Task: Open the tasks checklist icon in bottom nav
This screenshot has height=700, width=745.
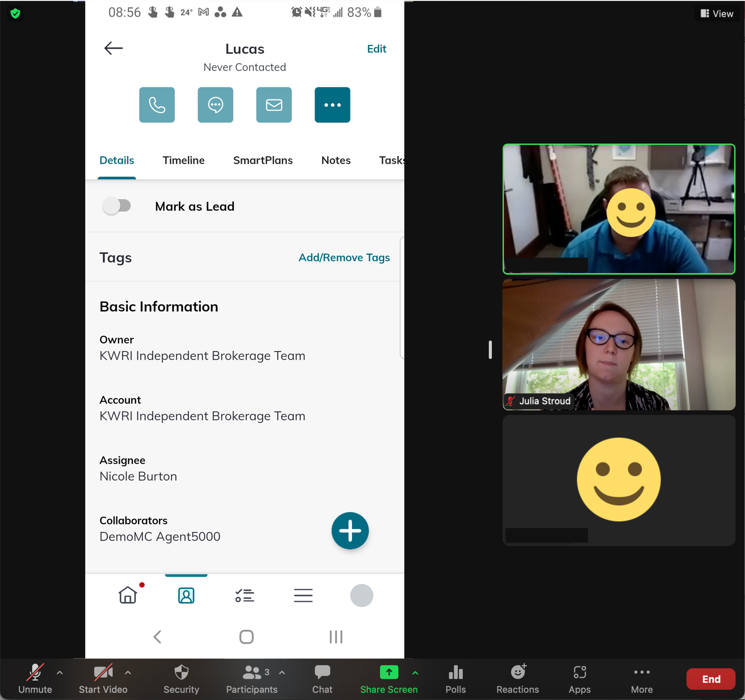Action: (x=244, y=595)
